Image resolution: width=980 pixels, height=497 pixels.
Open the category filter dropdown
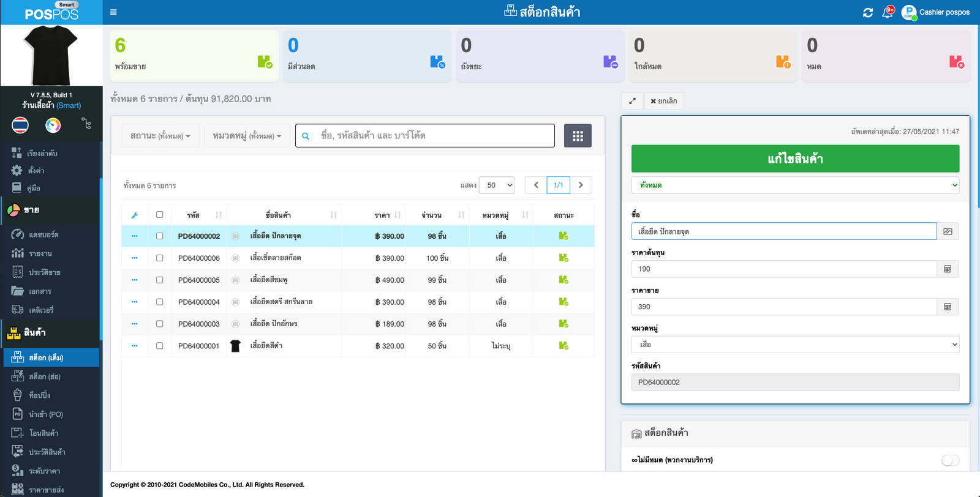pos(247,136)
